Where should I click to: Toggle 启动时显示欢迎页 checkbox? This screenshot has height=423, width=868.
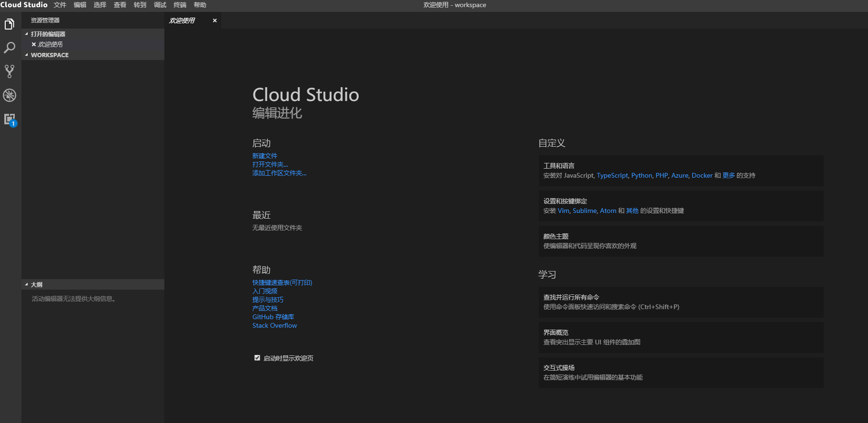tap(257, 358)
